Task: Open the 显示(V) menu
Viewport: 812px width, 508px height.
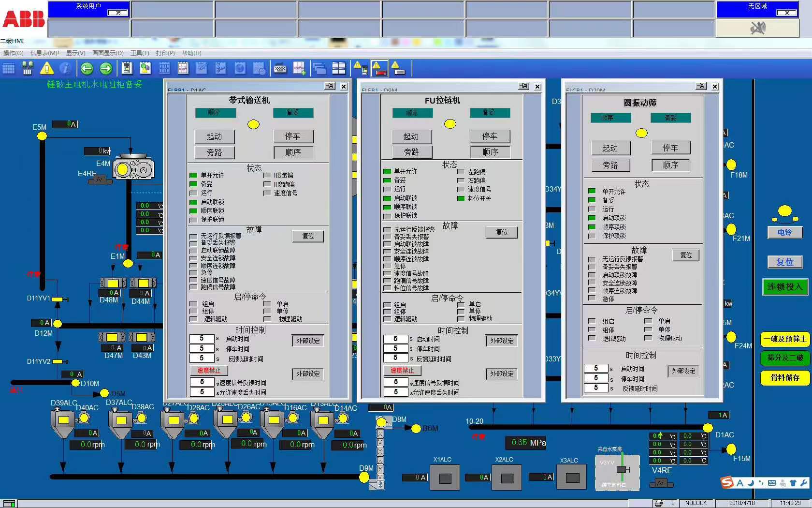Action: coord(75,53)
